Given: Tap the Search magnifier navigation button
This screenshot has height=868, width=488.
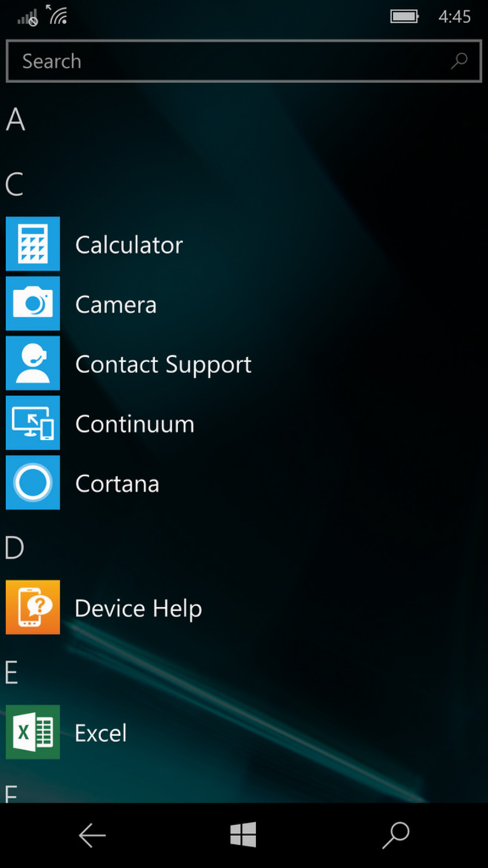Looking at the screenshot, I should click(x=395, y=835).
